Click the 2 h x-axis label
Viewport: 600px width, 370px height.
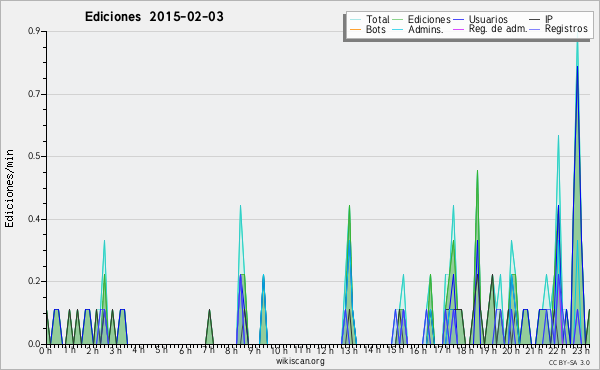pyautogui.click(x=92, y=351)
